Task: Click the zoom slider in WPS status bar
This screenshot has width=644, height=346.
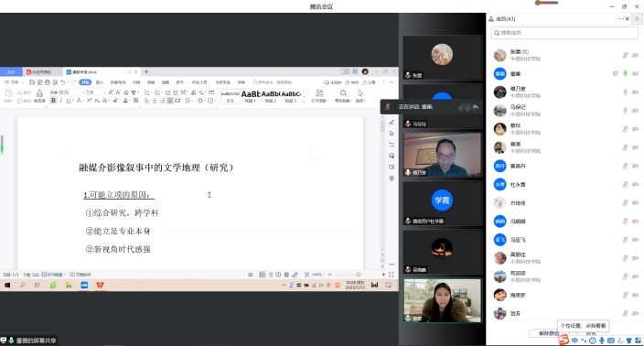Action: click(x=357, y=275)
